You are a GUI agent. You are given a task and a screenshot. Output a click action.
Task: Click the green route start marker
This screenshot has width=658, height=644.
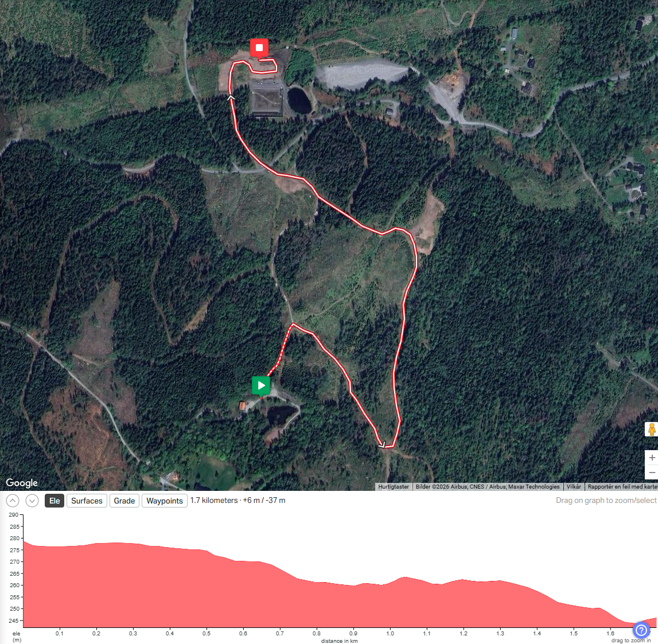pos(260,385)
